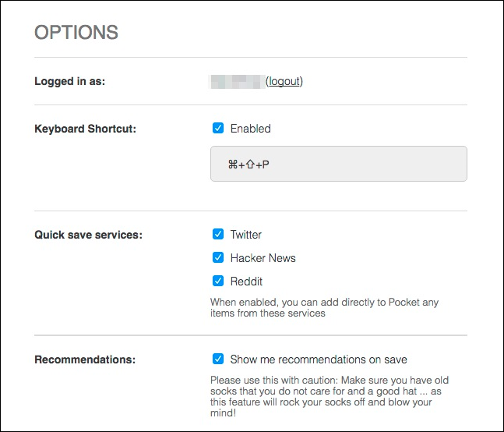The height and width of the screenshot is (432, 504).
Task: Click the 'Recommendations:' label
Action: 85,359
